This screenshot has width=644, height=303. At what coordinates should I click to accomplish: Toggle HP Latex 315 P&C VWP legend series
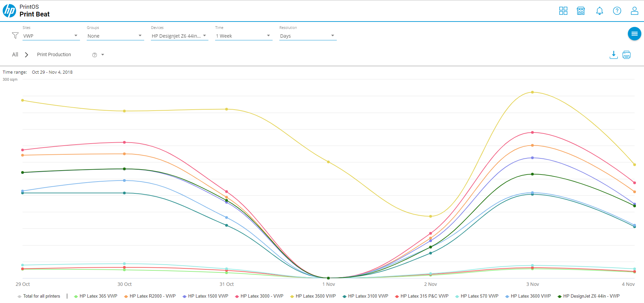tap(422, 296)
